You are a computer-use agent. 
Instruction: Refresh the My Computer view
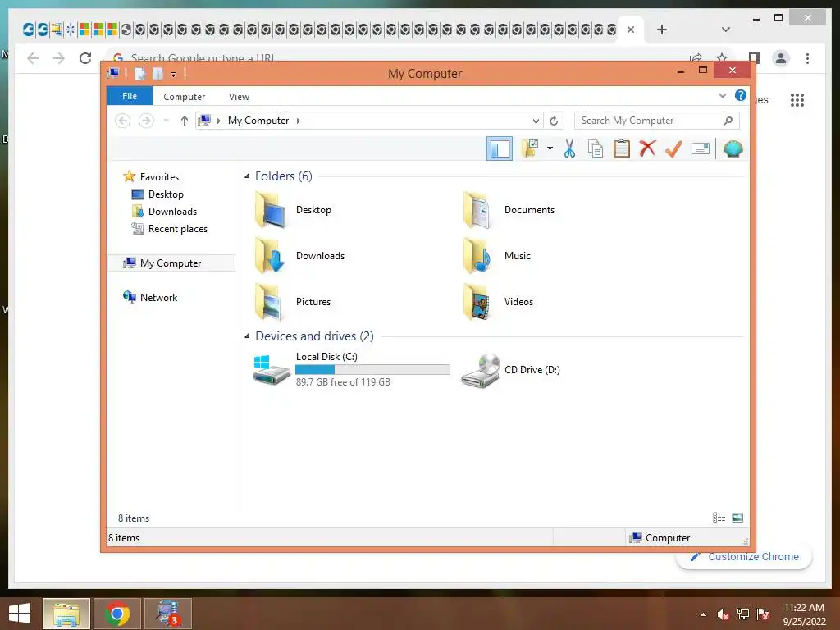554,121
